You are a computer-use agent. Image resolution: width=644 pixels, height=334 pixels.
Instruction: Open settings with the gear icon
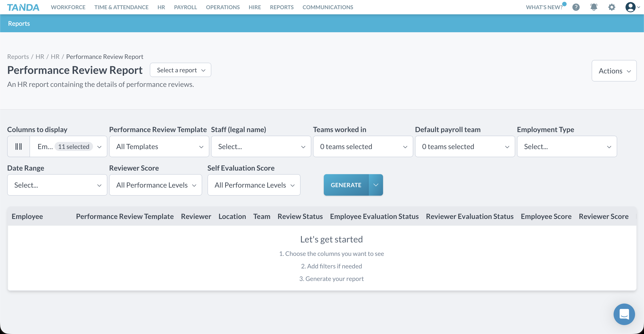[612, 7]
